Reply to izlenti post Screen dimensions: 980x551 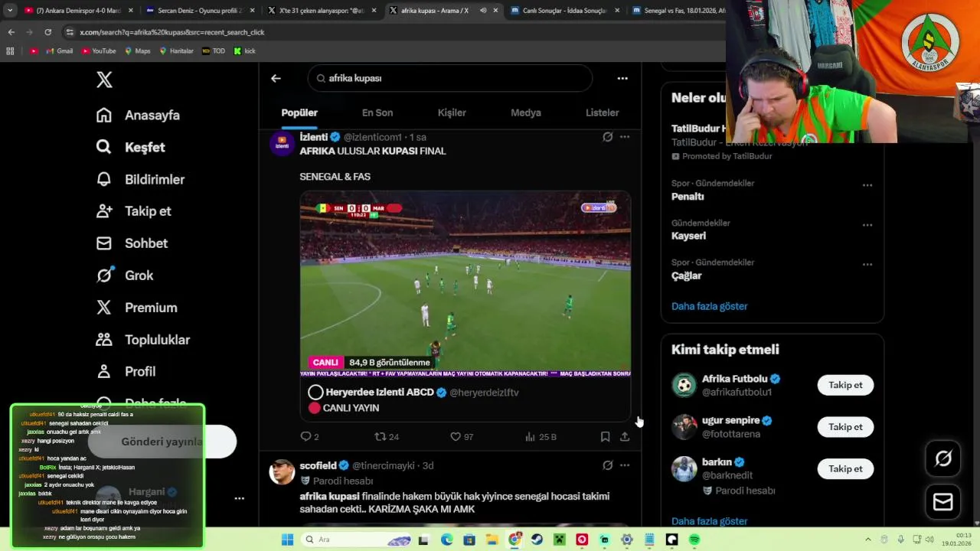(309, 436)
